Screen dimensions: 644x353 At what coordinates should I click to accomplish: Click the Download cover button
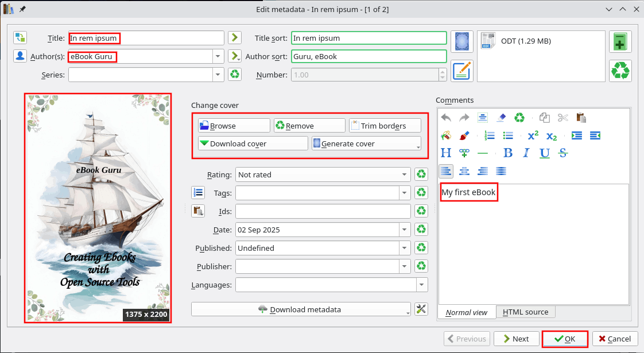tap(234, 143)
